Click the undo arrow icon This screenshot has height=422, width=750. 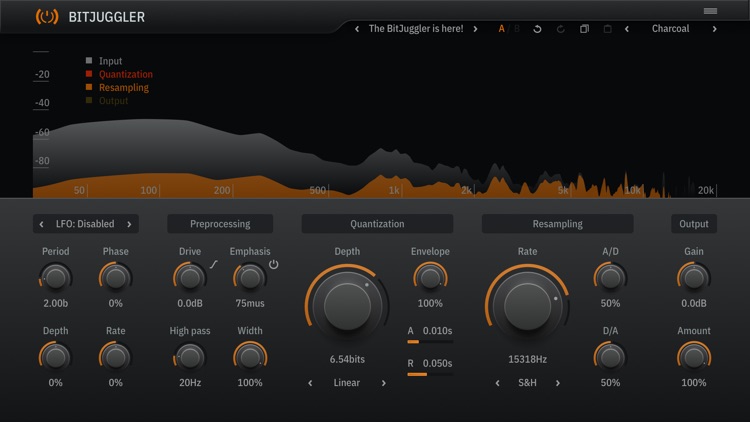click(x=537, y=29)
